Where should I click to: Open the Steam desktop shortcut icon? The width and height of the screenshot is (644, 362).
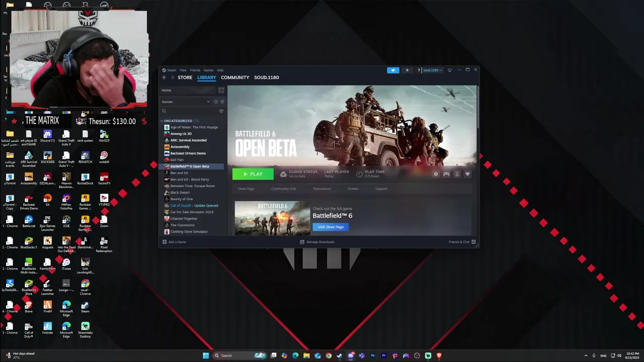point(85,307)
